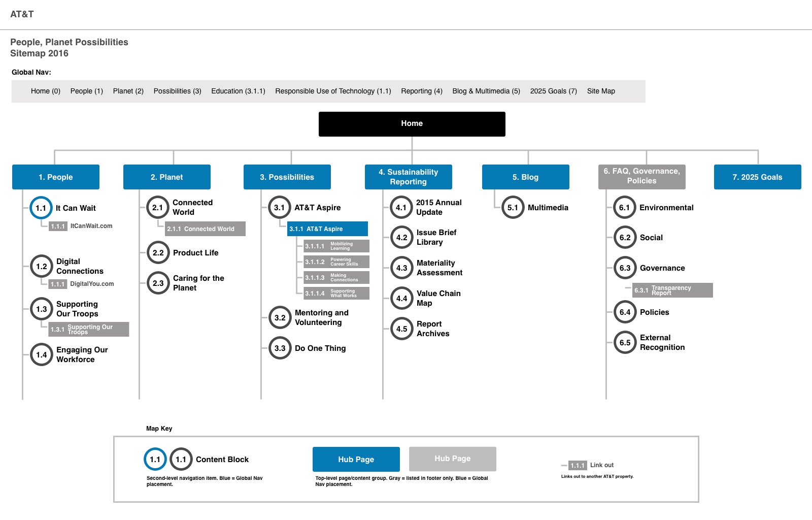Select the 6.4 Policies circle
Viewport: 812px width, 520px height.
(x=625, y=312)
